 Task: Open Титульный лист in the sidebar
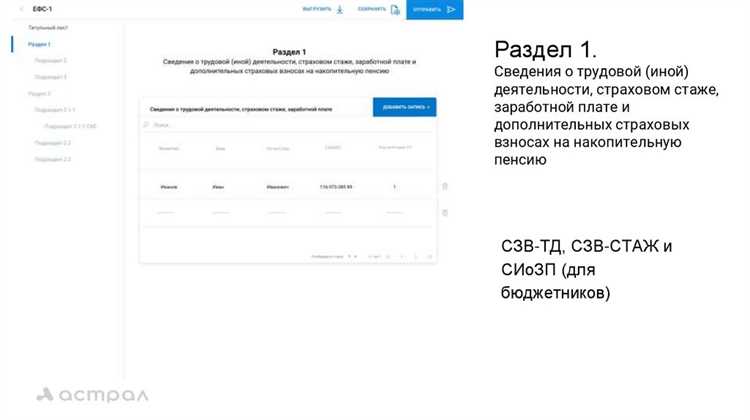pyautogui.click(x=48, y=28)
